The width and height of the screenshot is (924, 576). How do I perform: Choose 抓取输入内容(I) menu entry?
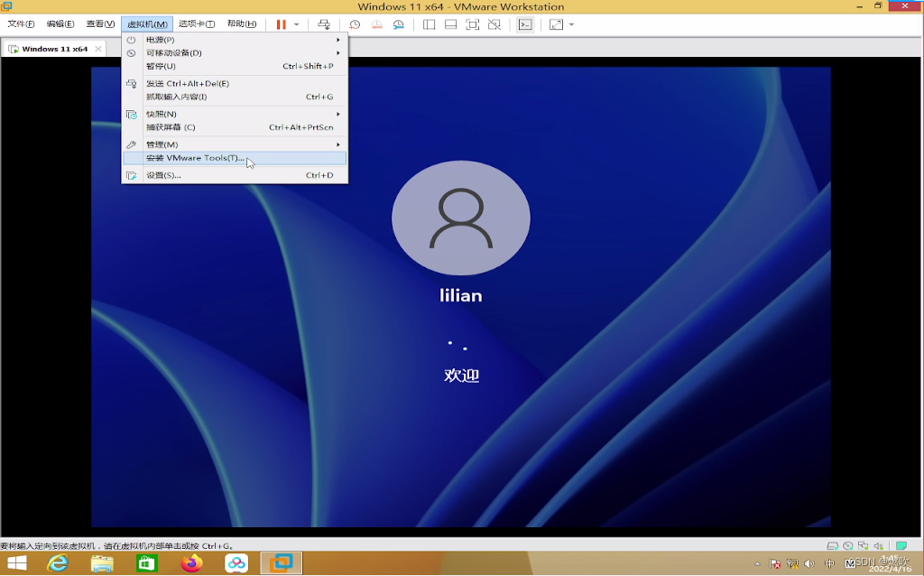(x=235, y=97)
